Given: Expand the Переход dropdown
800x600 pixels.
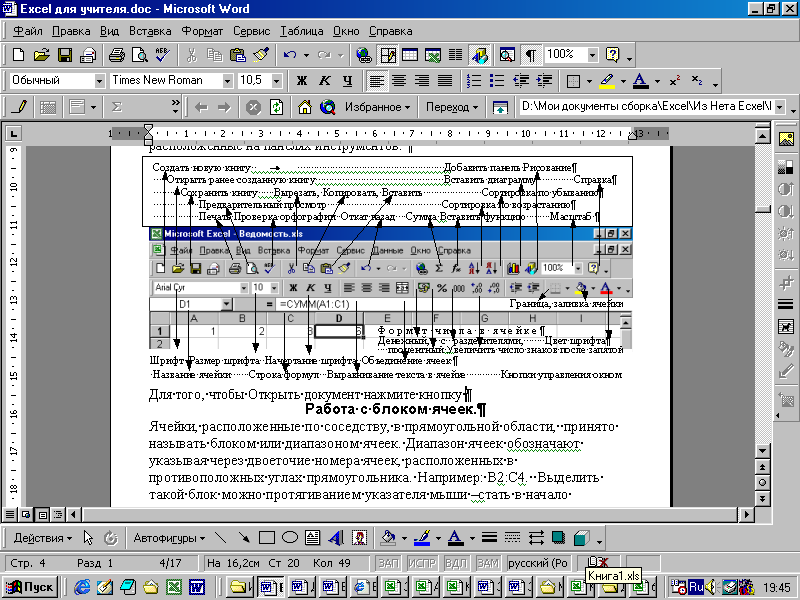Looking at the screenshot, I should pyautogui.click(x=452, y=107).
